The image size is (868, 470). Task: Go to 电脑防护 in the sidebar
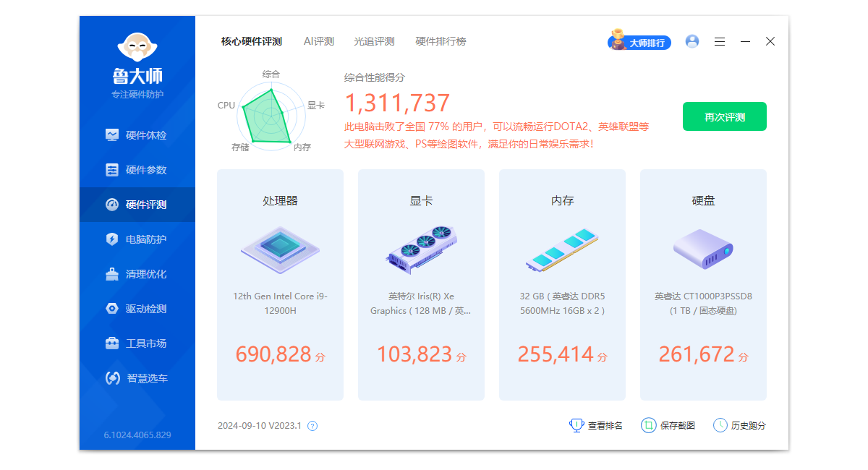click(137, 239)
